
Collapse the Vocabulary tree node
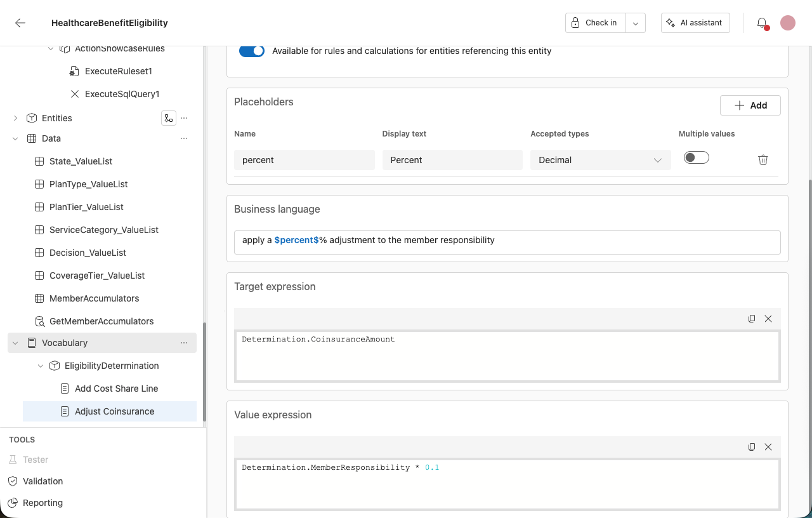click(15, 343)
